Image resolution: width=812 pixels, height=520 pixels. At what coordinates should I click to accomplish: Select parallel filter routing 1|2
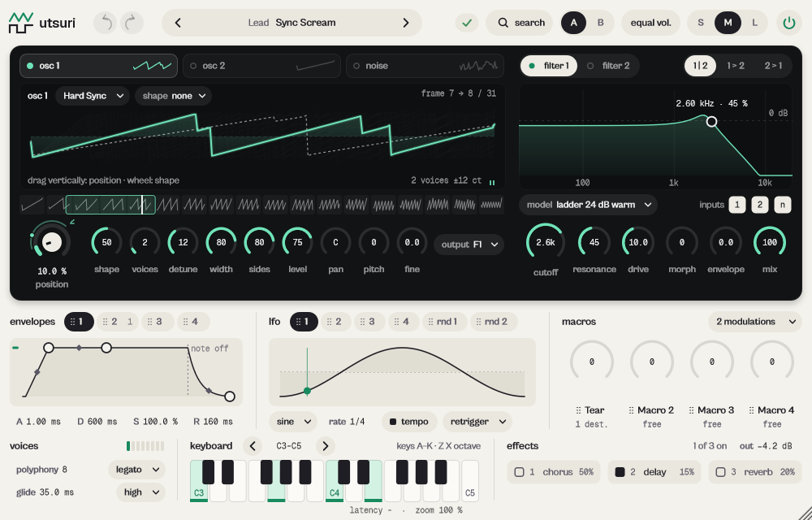701,66
